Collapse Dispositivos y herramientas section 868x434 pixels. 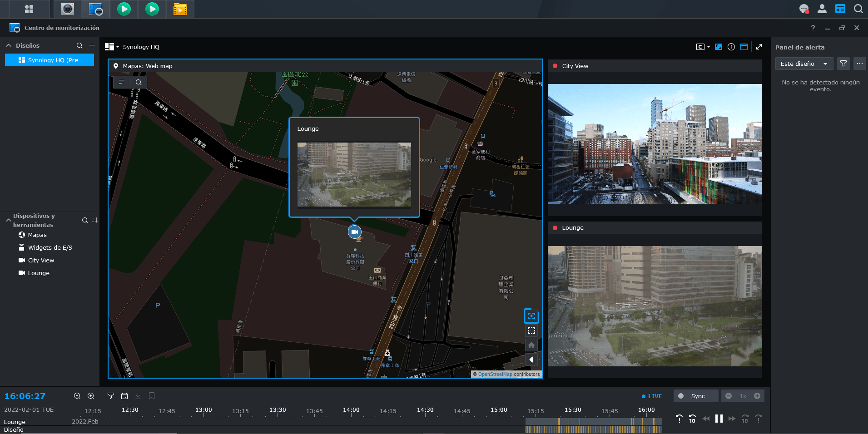point(8,220)
